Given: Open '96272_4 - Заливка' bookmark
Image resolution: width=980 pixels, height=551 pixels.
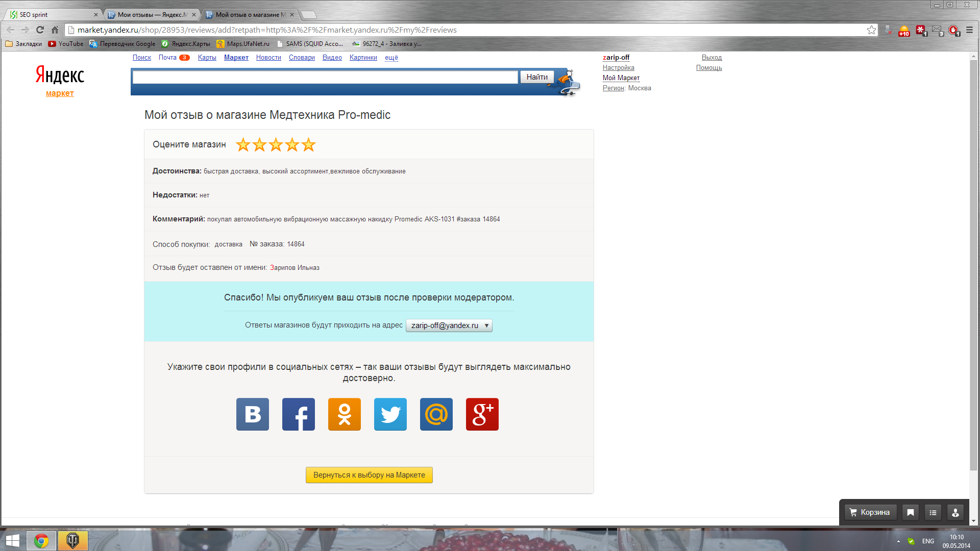Looking at the screenshot, I should click(x=387, y=44).
